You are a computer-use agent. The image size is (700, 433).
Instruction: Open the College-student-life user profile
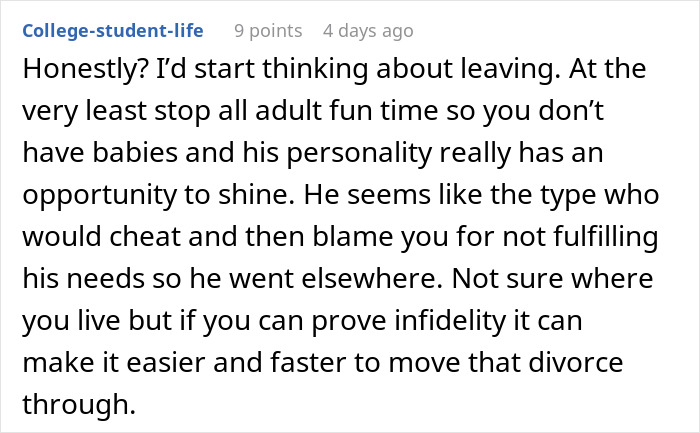tap(112, 31)
